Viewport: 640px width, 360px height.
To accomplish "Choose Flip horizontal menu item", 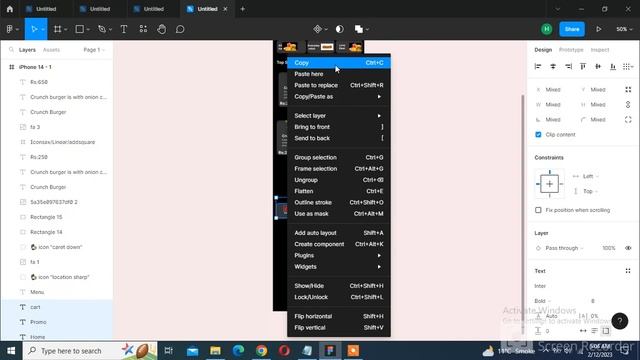I will [x=338, y=316].
